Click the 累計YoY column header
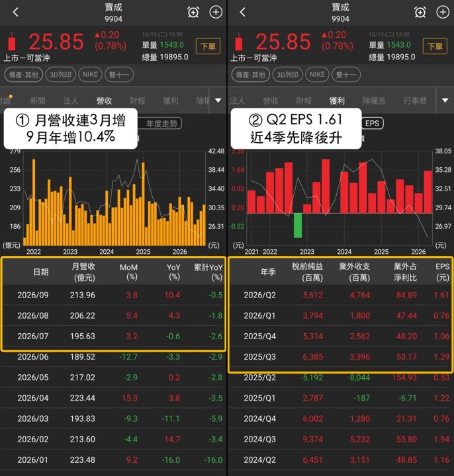The height and width of the screenshot is (476, 454). tap(208, 272)
